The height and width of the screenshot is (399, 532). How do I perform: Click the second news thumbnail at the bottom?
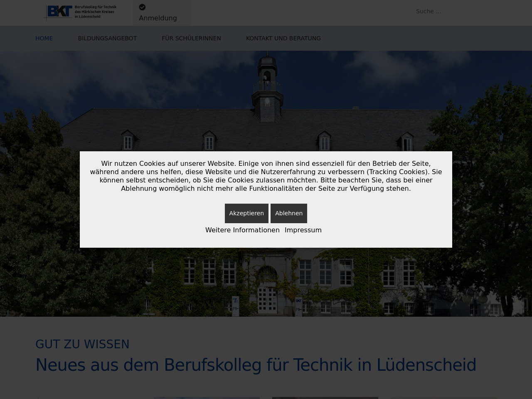point(207,398)
